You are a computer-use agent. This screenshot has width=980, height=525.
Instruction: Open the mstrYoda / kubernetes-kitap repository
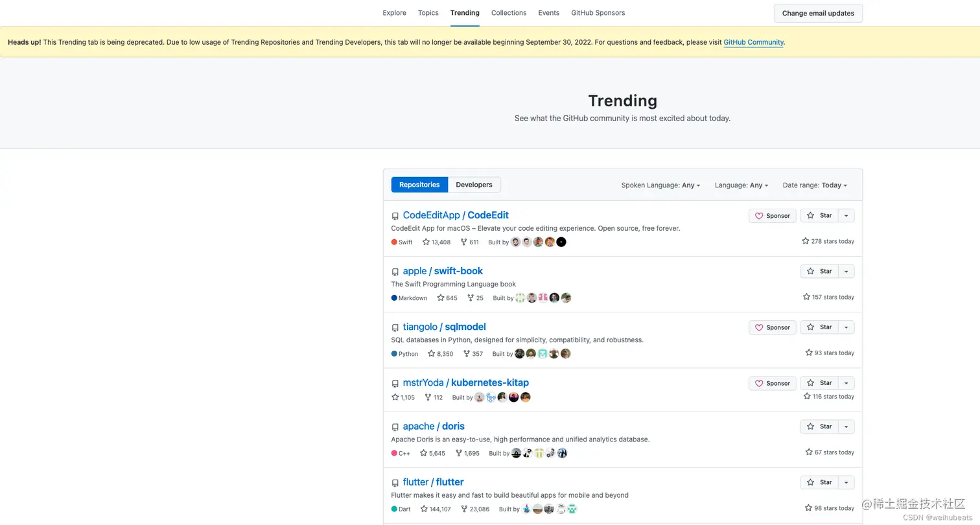tap(465, 382)
